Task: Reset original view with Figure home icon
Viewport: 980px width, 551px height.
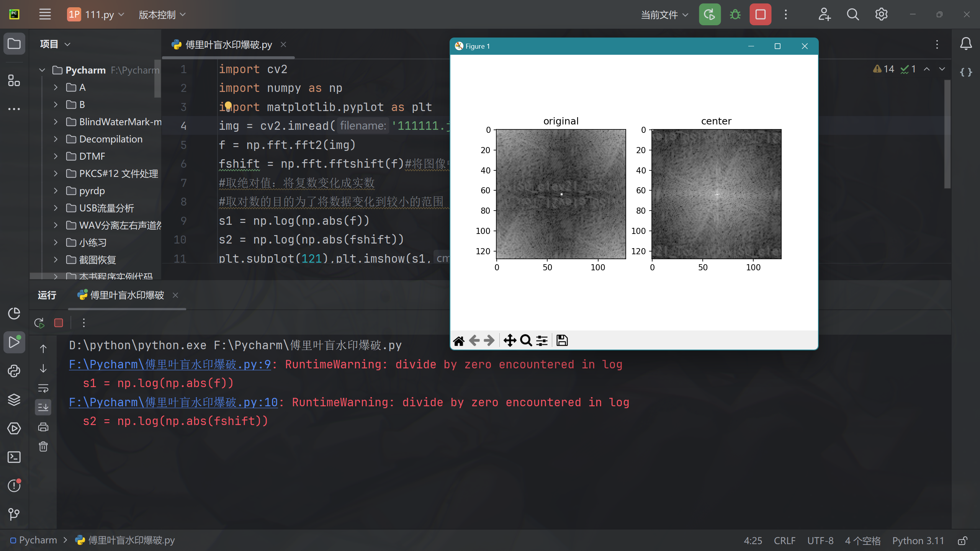Action: coord(458,340)
